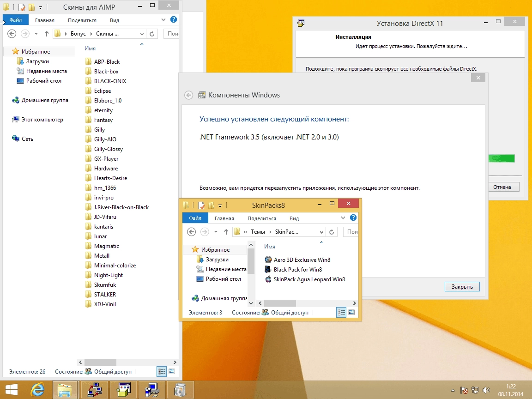Open recent locations dropdown in AIMP window

(36, 34)
